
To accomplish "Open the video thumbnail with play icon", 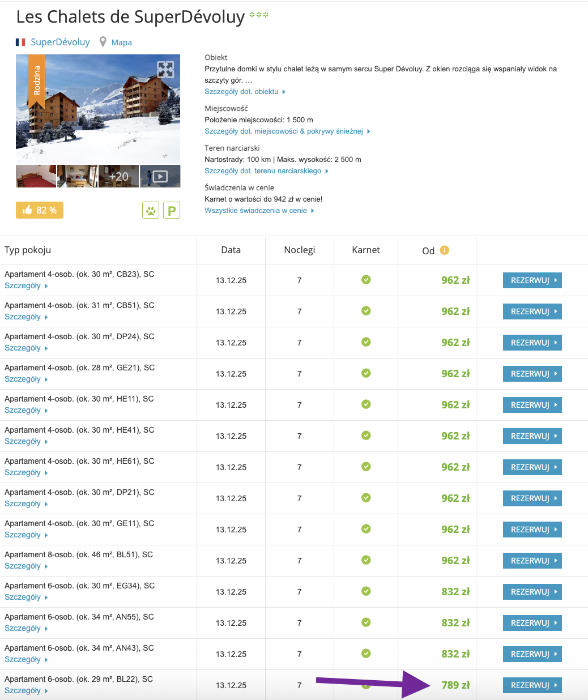I will (160, 176).
